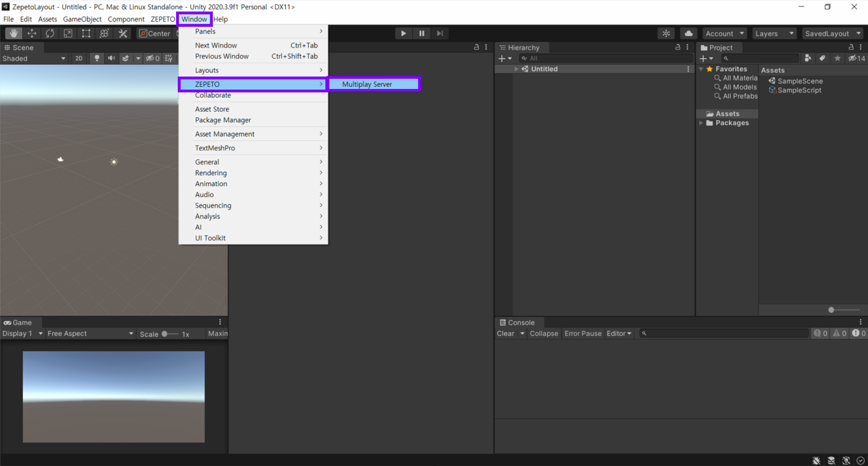Open the Display 1 dropdown
The image size is (868, 466).
(x=22, y=334)
